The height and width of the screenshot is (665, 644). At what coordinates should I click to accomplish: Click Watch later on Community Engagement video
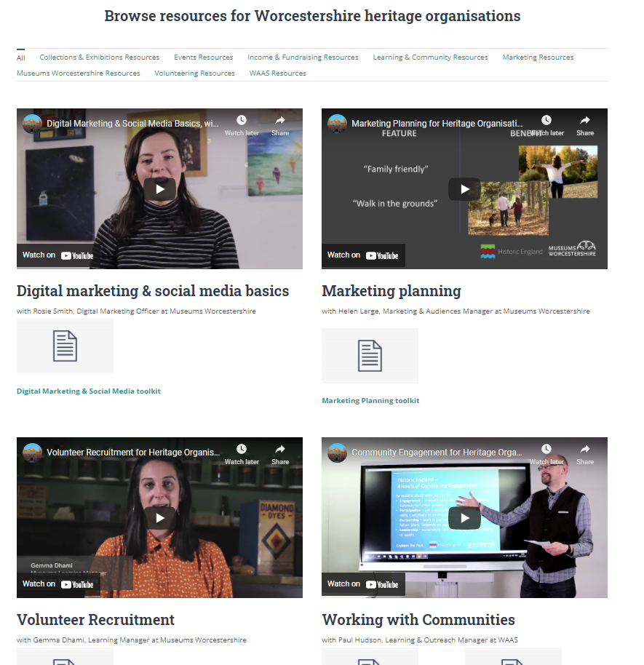point(546,455)
